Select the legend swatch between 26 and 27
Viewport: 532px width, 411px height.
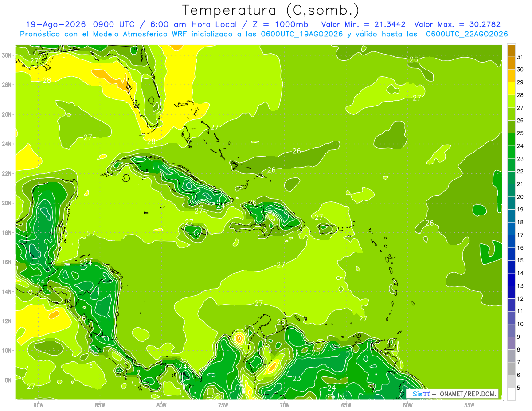[511, 114]
